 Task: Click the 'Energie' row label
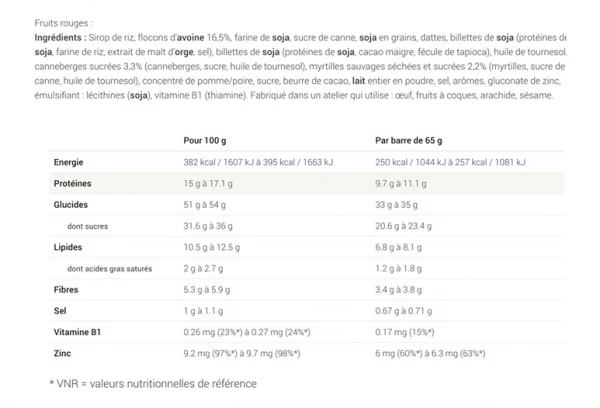point(68,162)
